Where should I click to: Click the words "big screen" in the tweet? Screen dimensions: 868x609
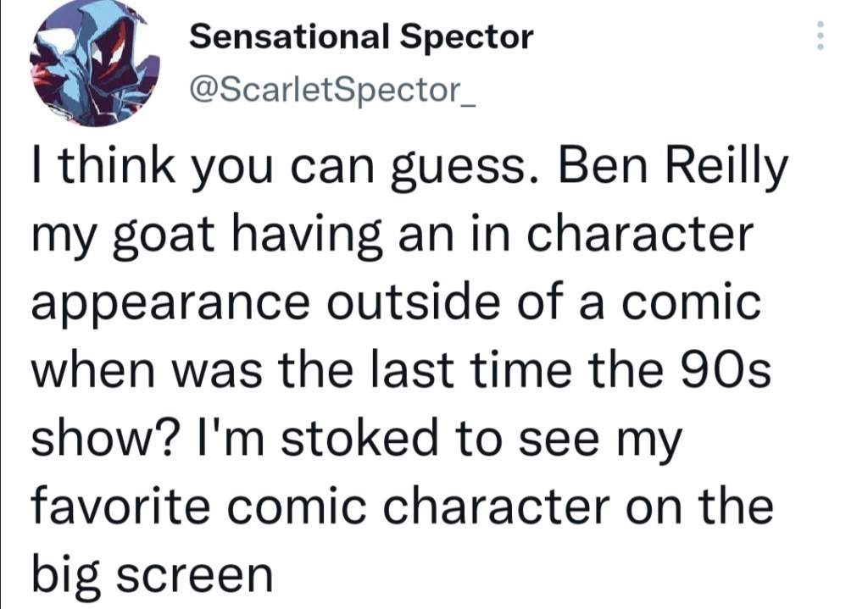pos(153,574)
